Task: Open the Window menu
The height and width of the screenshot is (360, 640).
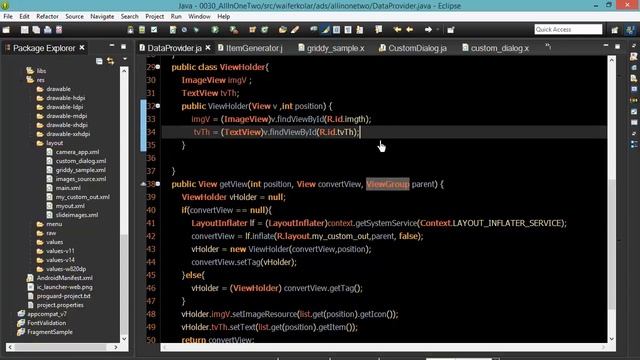Action: [199, 16]
